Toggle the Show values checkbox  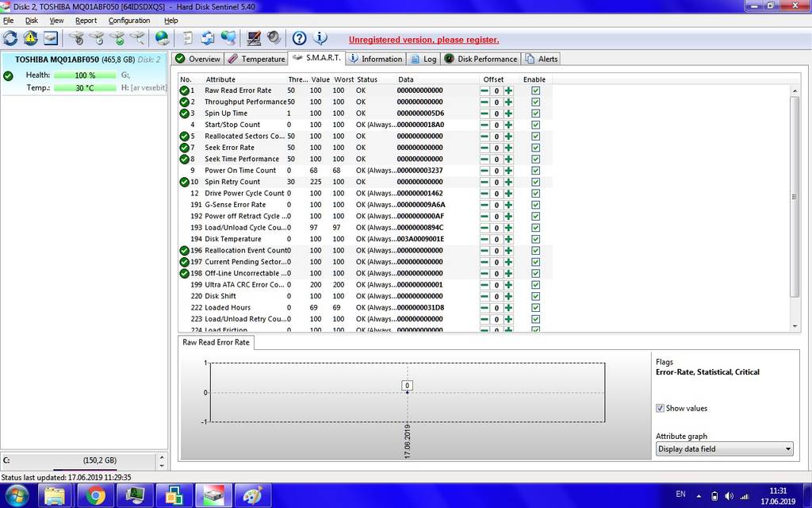tap(660, 409)
